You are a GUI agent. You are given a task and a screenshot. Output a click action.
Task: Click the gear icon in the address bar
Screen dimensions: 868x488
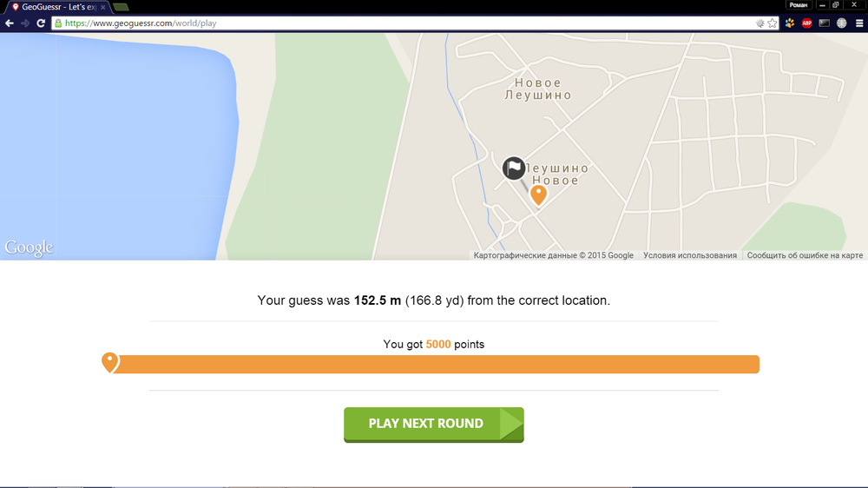pos(760,23)
